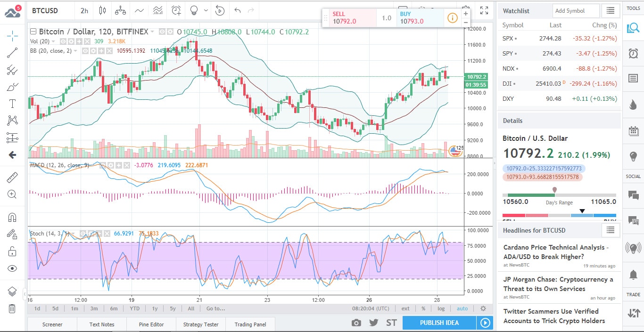Toggle magnet mode for drawings
The image size is (644, 332).
(12, 217)
